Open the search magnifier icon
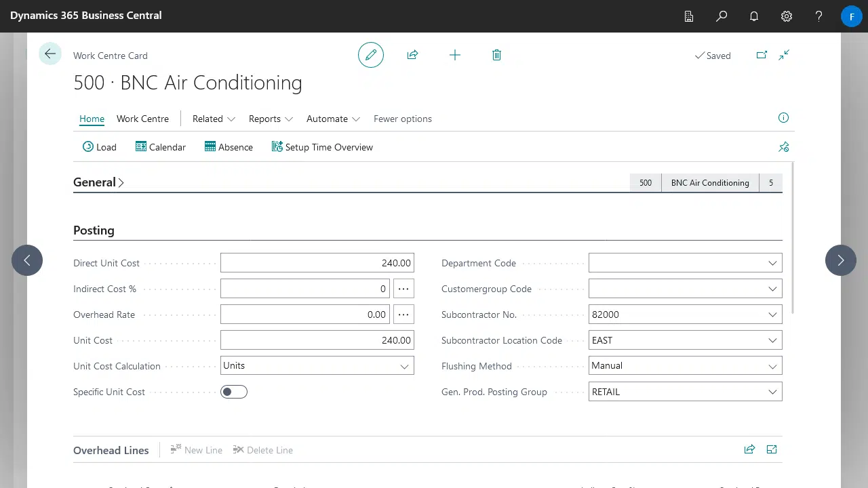The image size is (868, 488). pos(722,16)
